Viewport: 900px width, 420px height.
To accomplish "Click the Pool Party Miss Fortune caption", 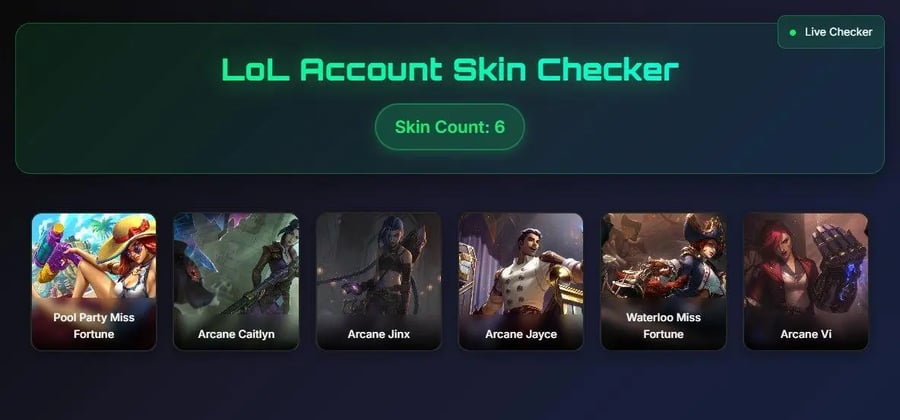I will [x=94, y=325].
